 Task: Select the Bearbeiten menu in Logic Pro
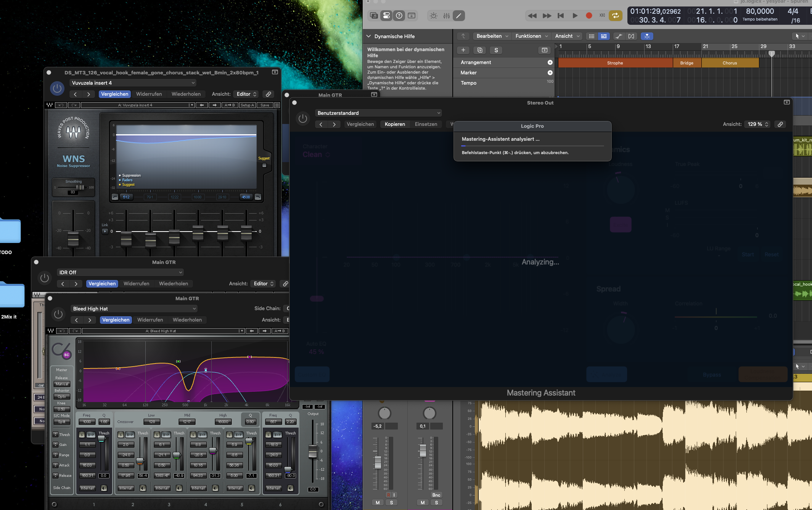pyautogui.click(x=490, y=37)
